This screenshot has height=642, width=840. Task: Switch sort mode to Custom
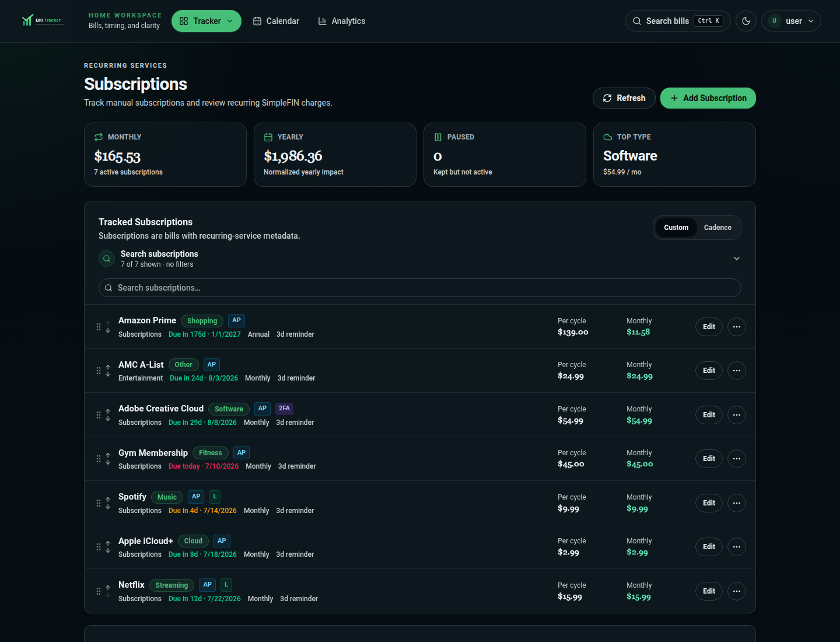[676, 228]
